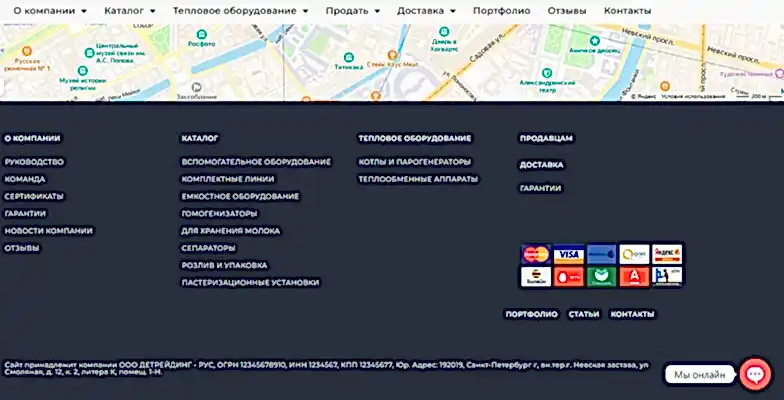Click the Мы онлайн chat label
Screen dimensions: 784x400
pyautogui.click(x=700, y=374)
